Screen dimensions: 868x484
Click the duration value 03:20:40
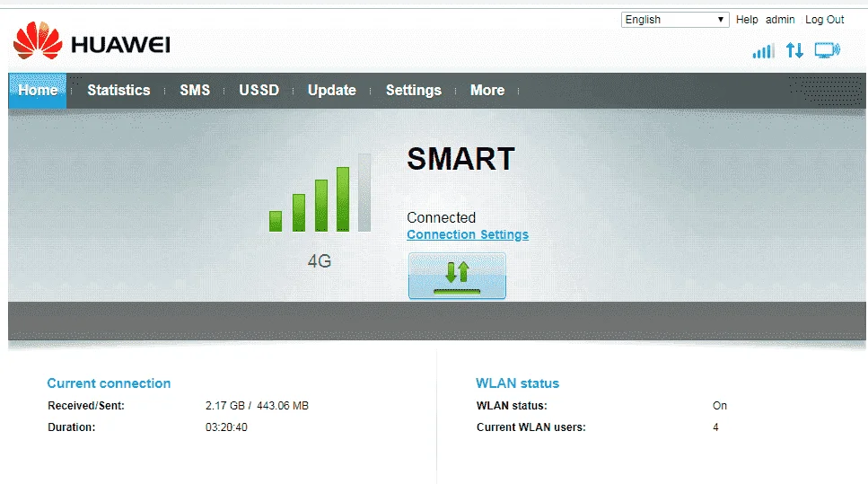(226, 427)
